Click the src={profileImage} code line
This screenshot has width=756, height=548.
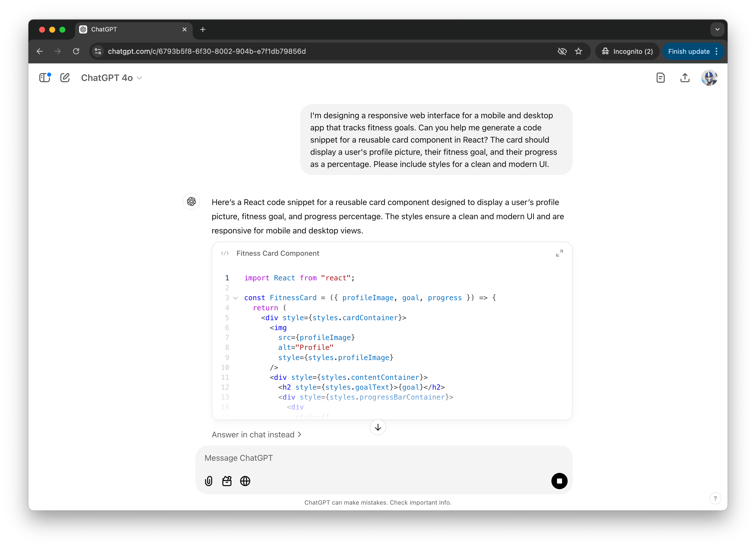[x=316, y=337]
